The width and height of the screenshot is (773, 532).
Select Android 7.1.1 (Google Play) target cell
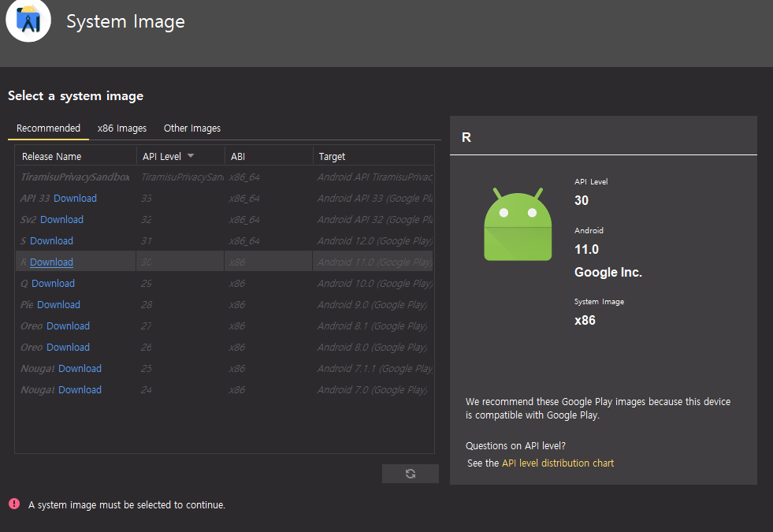(x=374, y=368)
